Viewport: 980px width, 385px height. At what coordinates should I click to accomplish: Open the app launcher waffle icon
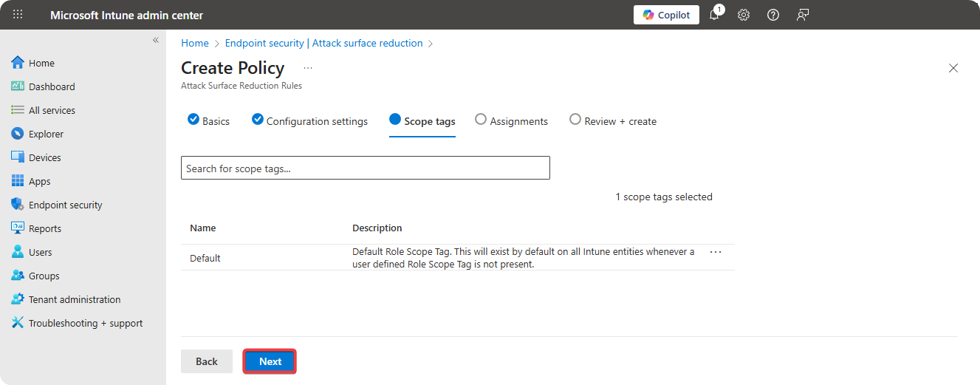(18, 15)
